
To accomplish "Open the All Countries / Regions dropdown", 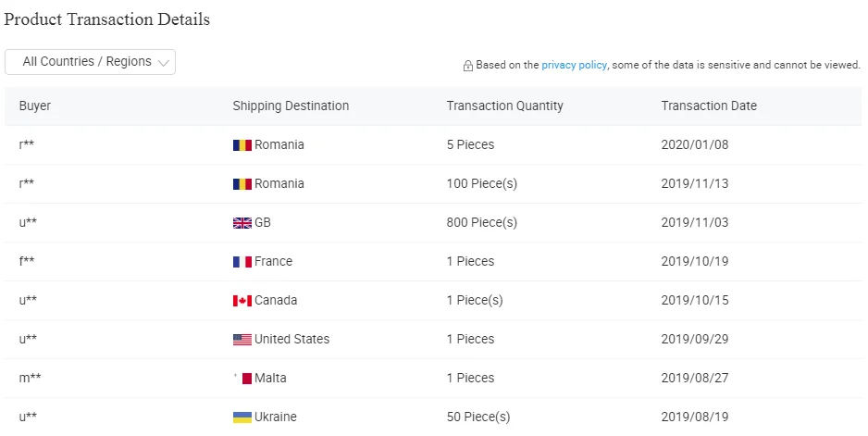I will (90, 62).
